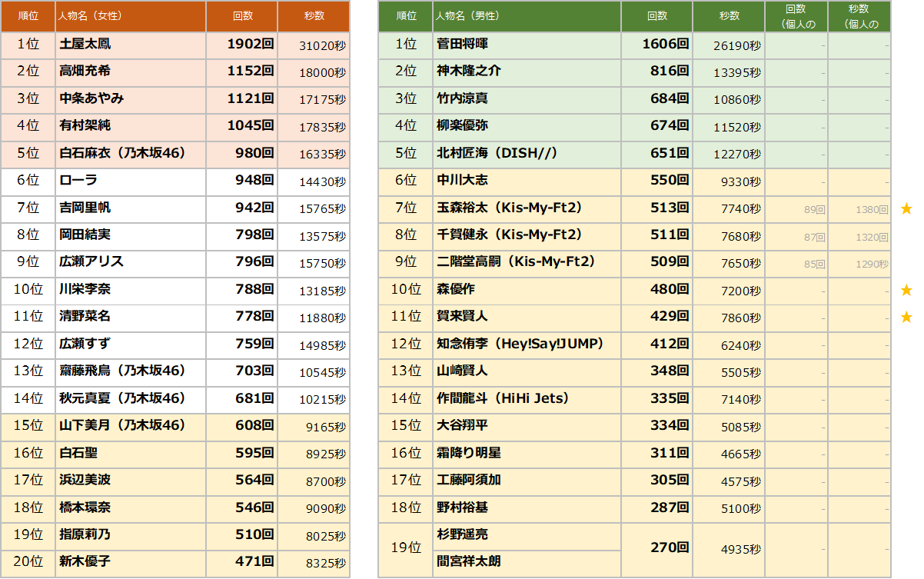Screen dimensions: 924x579
Task: Click the 人物名（男性） column header
Action: [527, 16]
